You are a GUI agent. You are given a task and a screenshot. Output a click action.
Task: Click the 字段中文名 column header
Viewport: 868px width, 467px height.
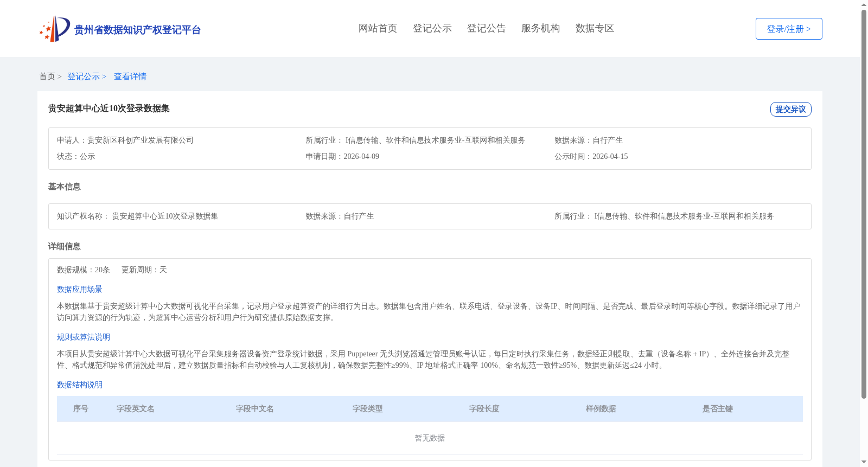(x=255, y=409)
